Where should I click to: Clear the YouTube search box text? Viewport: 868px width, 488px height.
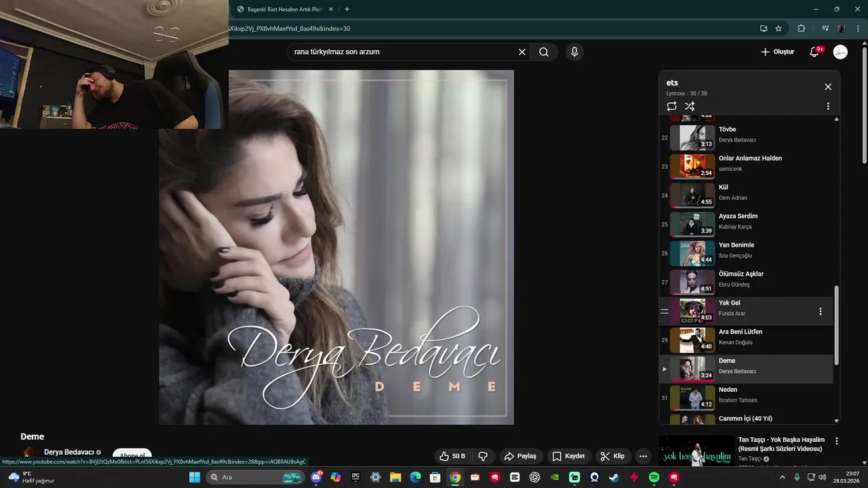click(522, 52)
